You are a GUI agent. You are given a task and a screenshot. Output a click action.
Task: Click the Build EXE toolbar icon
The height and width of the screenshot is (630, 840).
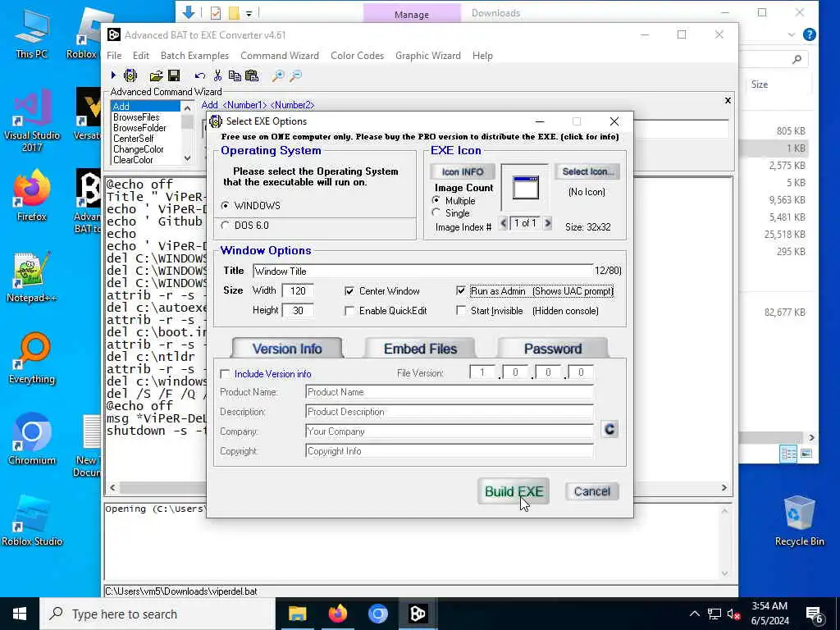(130, 75)
